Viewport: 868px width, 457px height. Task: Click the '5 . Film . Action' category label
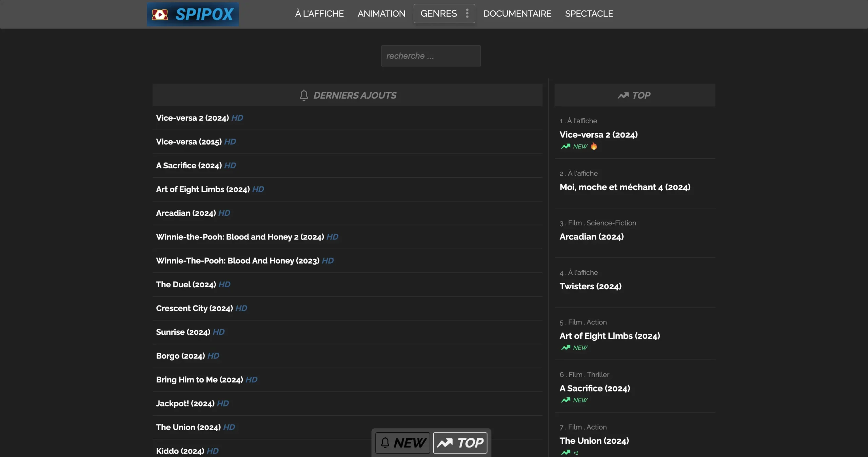[x=583, y=322]
